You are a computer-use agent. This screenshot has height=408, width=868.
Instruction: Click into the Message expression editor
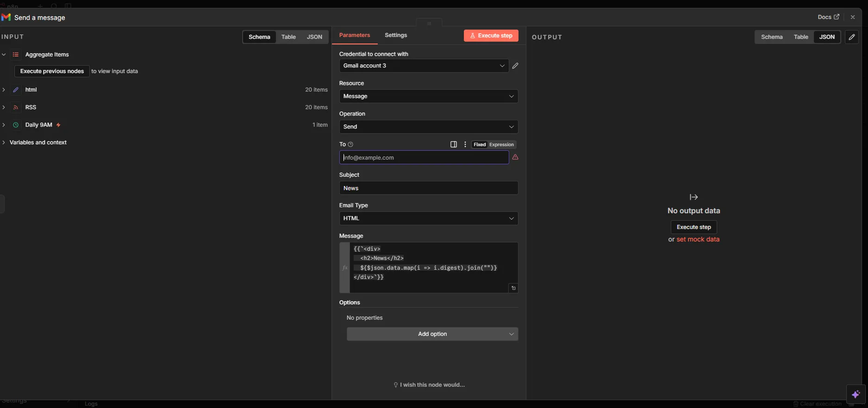[x=433, y=268]
